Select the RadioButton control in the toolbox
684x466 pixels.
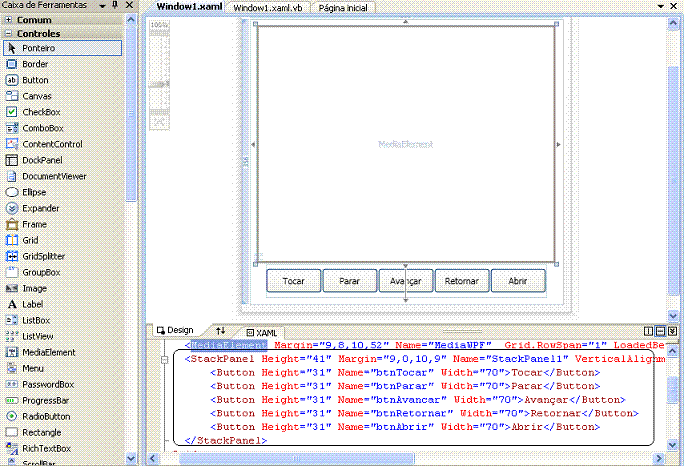click(46, 416)
